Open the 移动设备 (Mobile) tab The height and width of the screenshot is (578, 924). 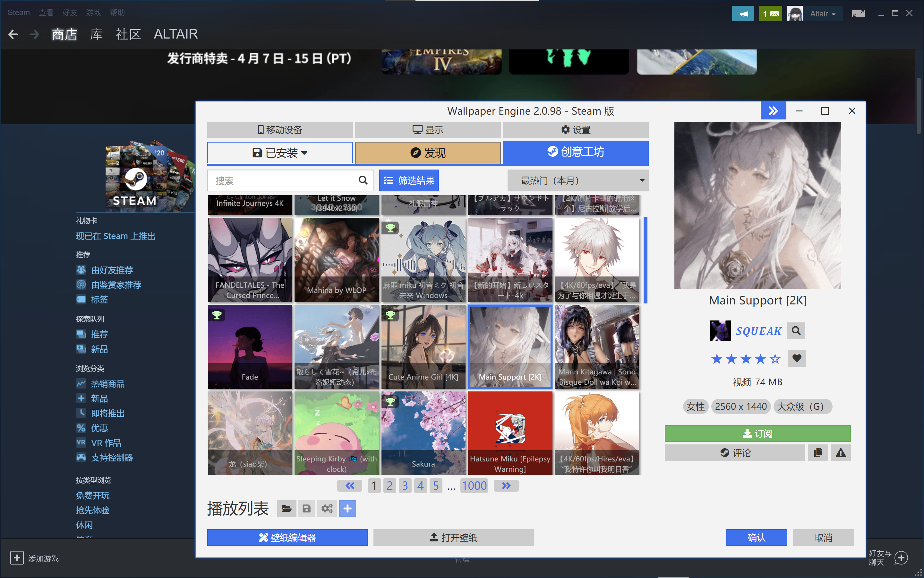click(280, 130)
